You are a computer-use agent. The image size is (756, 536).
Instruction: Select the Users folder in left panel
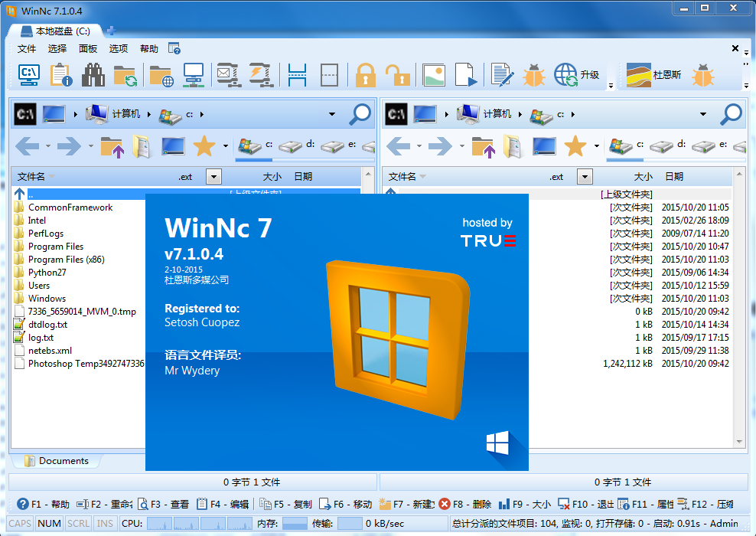39,286
